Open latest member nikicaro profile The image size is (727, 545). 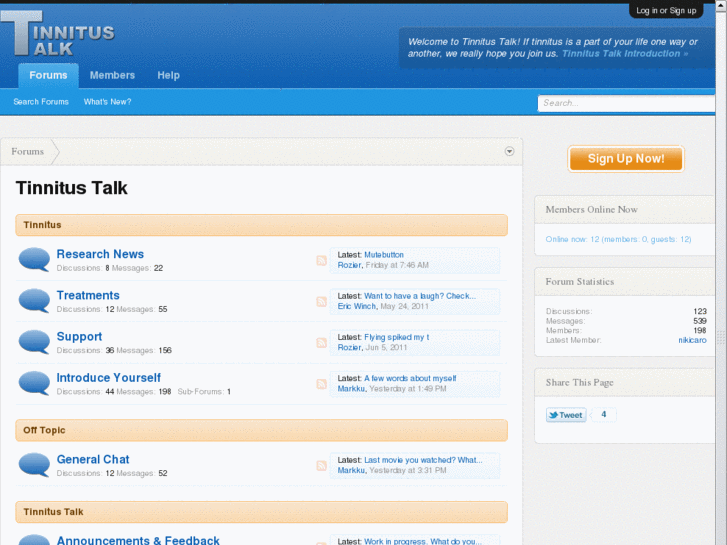(x=692, y=340)
